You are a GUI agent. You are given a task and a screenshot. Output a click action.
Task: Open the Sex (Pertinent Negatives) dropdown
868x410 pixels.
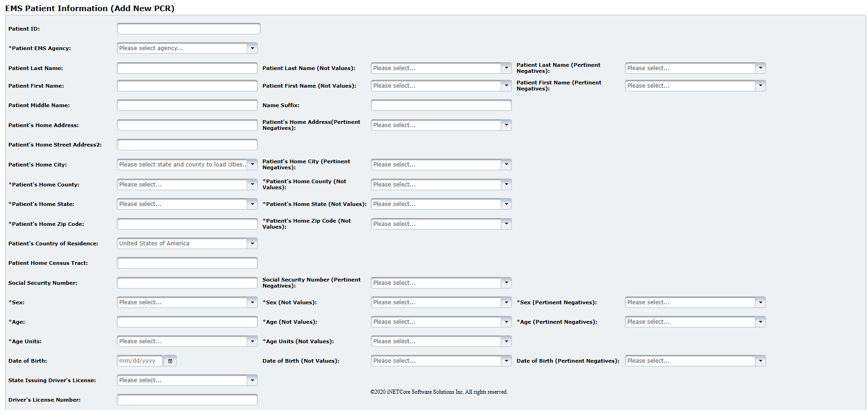[696, 302]
